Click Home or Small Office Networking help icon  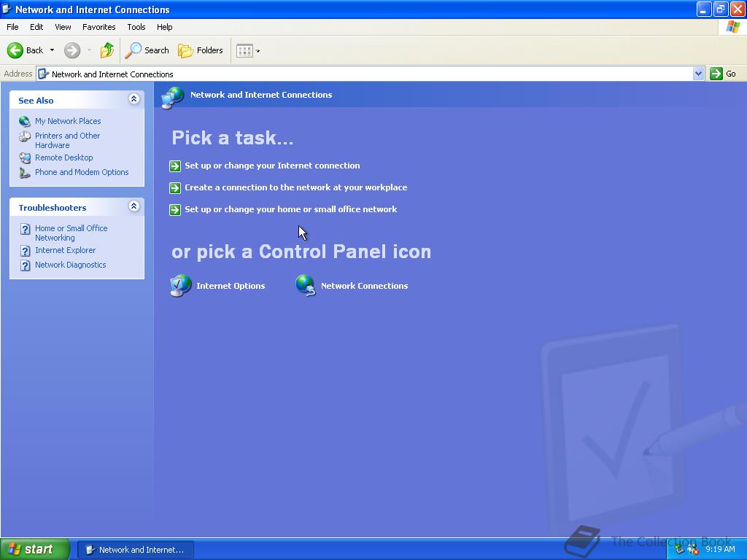26,229
